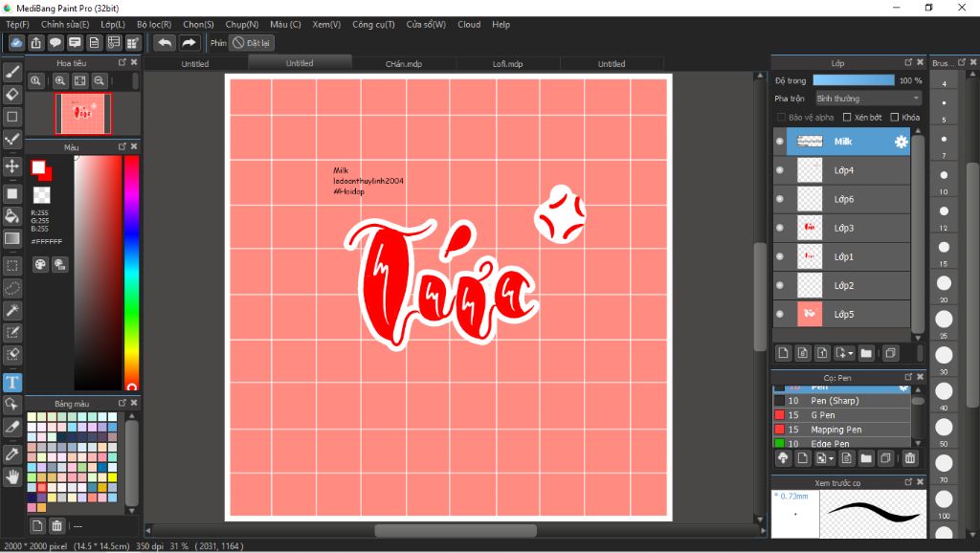Open the Chỉnh sửa(E) menu
This screenshot has height=553, width=980.
(x=65, y=24)
